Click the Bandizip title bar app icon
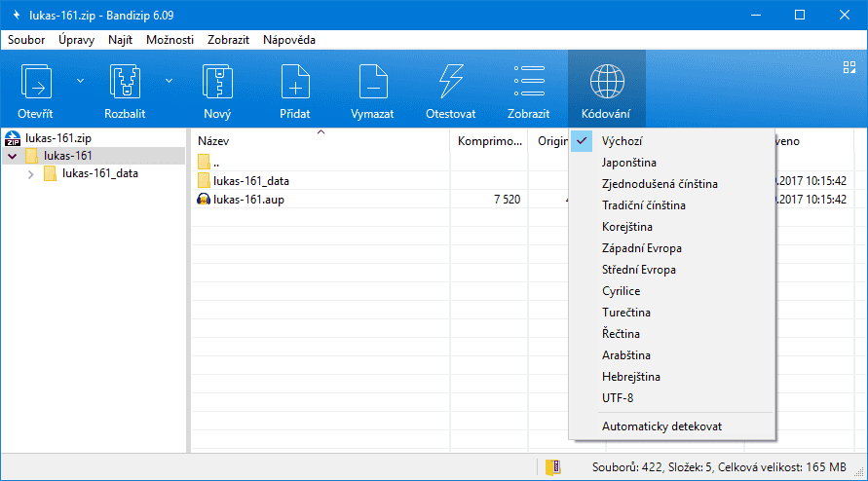This screenshot has height=481, width=868. click(x=17, y=15)
